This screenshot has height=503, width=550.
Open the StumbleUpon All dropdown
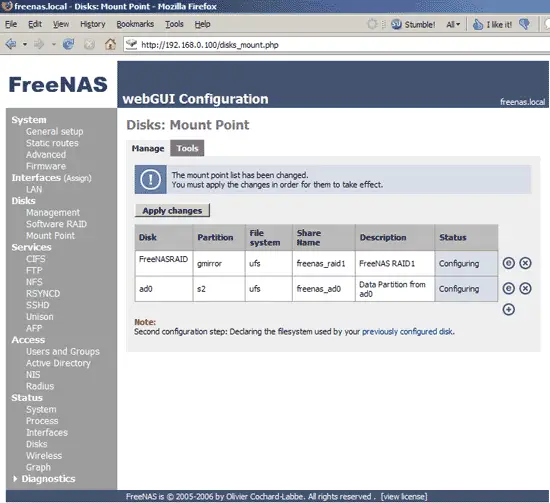coord(453,25)
